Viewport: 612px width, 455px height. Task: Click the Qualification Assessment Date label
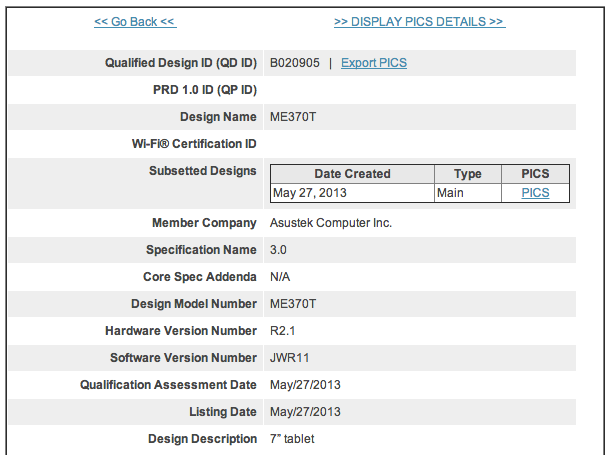(168, 385)
